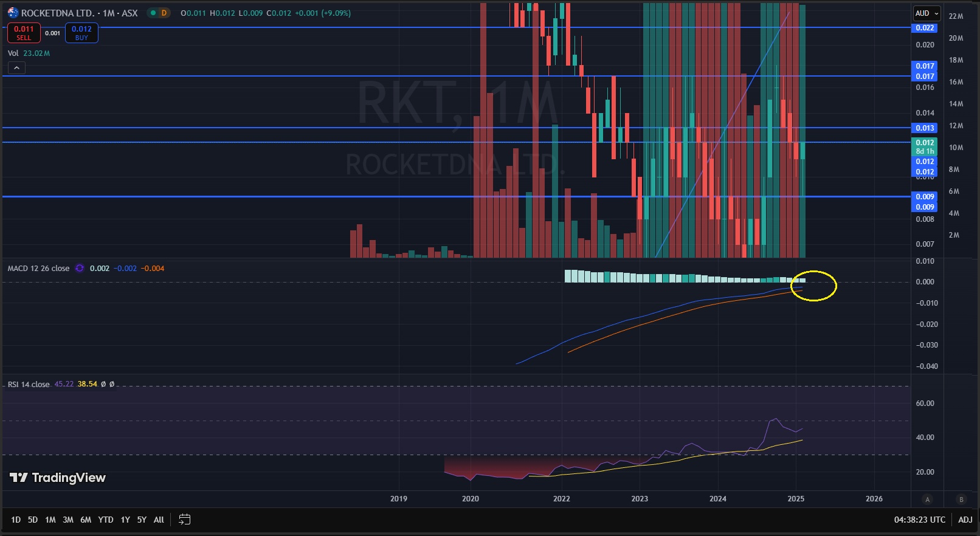This screenshot has width=980, height=536.
Task: Click the 2023 label on time axis
Action: [640, 499]
